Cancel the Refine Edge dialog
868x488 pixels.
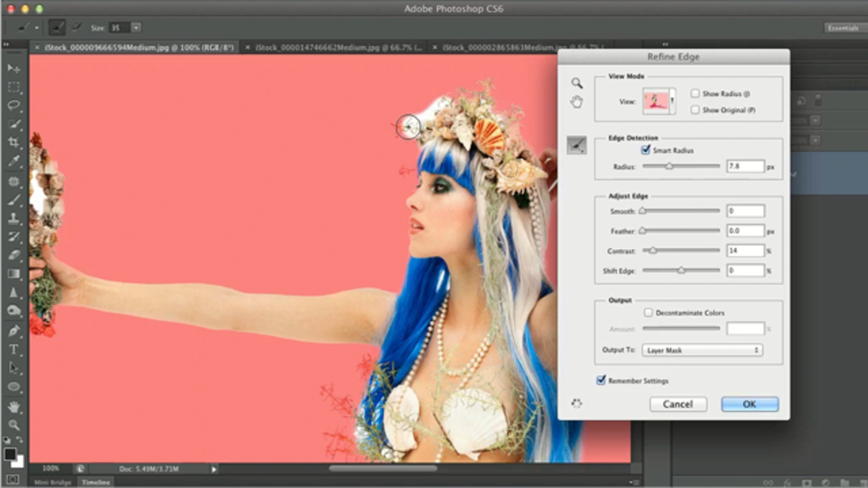(x=678, y=404)
